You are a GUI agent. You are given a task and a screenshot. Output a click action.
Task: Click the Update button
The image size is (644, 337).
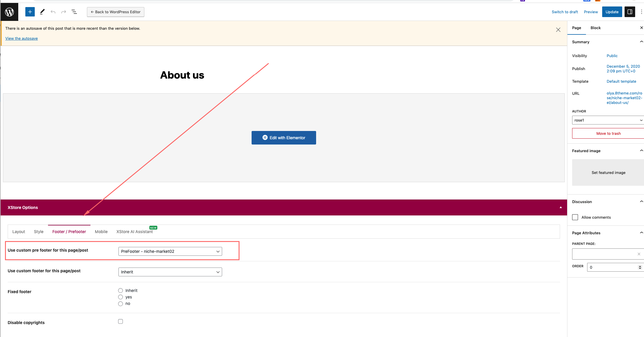point(612,11)
